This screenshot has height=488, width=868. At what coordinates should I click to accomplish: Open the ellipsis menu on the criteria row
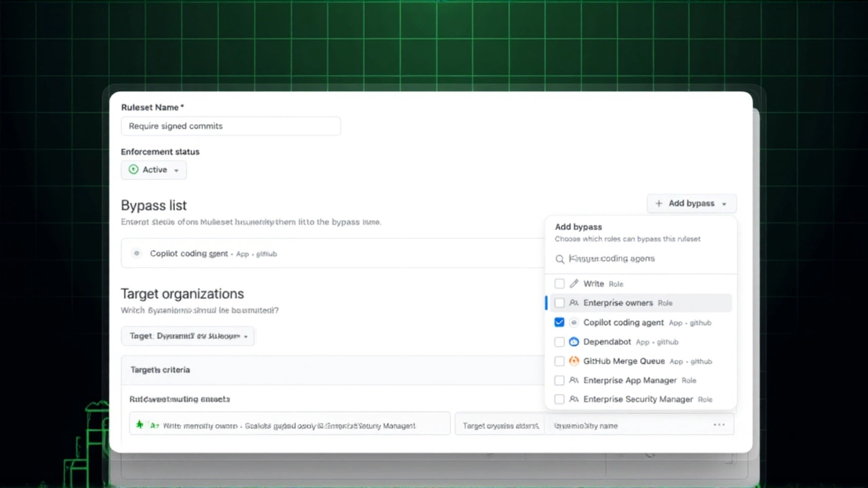pyautogui.click(x=719, y=425)
